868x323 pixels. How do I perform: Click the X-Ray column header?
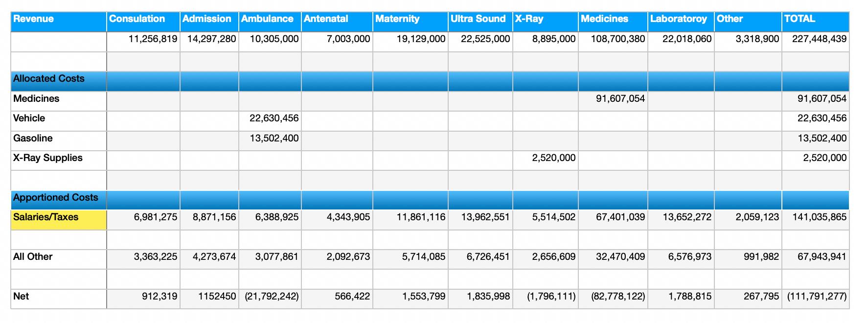point(546,22)
